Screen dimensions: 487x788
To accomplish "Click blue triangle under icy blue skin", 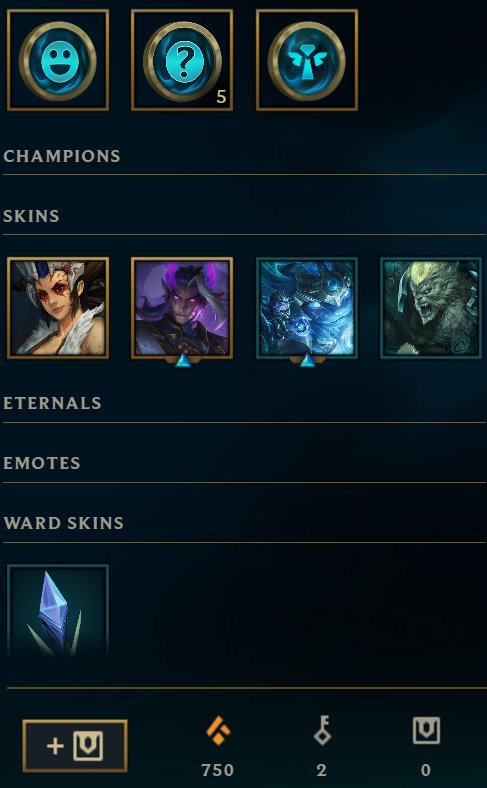I will coord(307,360).
